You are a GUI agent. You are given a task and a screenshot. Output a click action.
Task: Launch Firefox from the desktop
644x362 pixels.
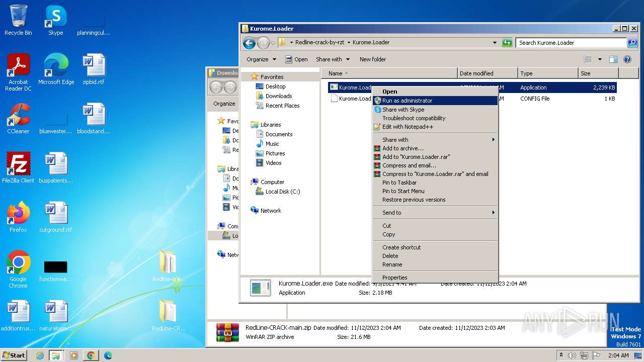tap(18, 217)
